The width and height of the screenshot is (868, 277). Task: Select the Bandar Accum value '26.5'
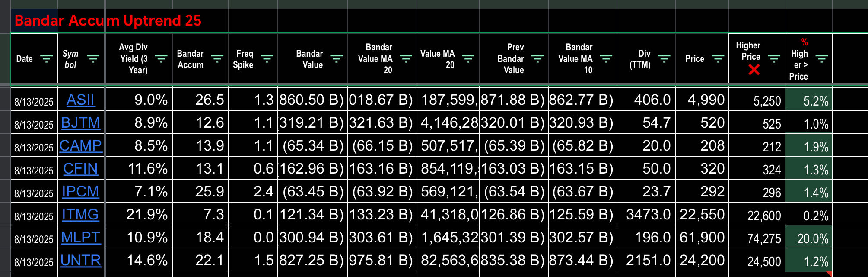point(200,100)
